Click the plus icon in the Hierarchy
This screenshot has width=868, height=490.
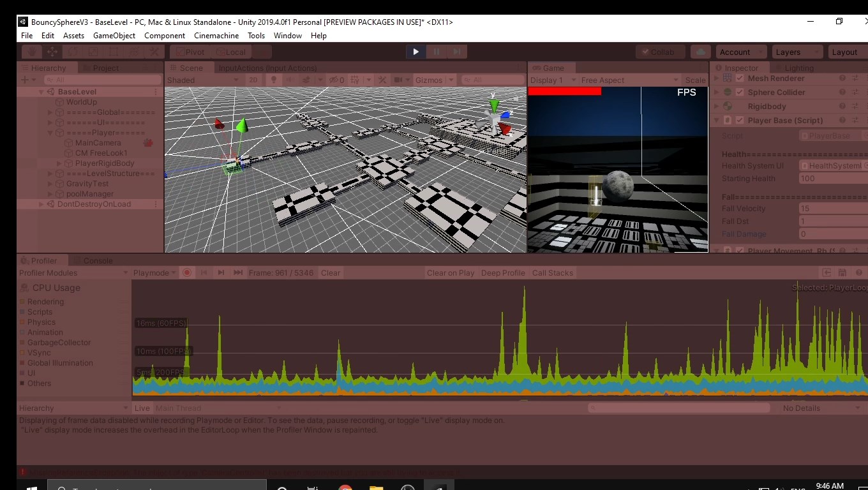(x=25, y=80)
